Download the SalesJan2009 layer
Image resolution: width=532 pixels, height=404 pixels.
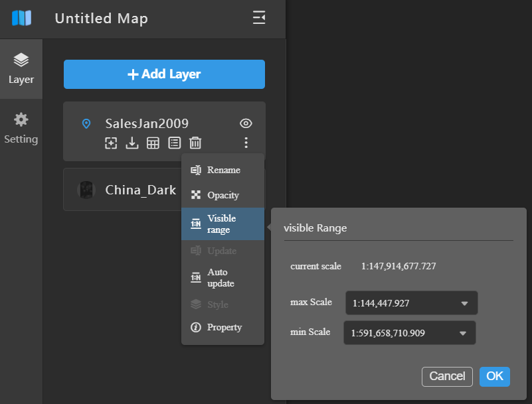[132, 143]
